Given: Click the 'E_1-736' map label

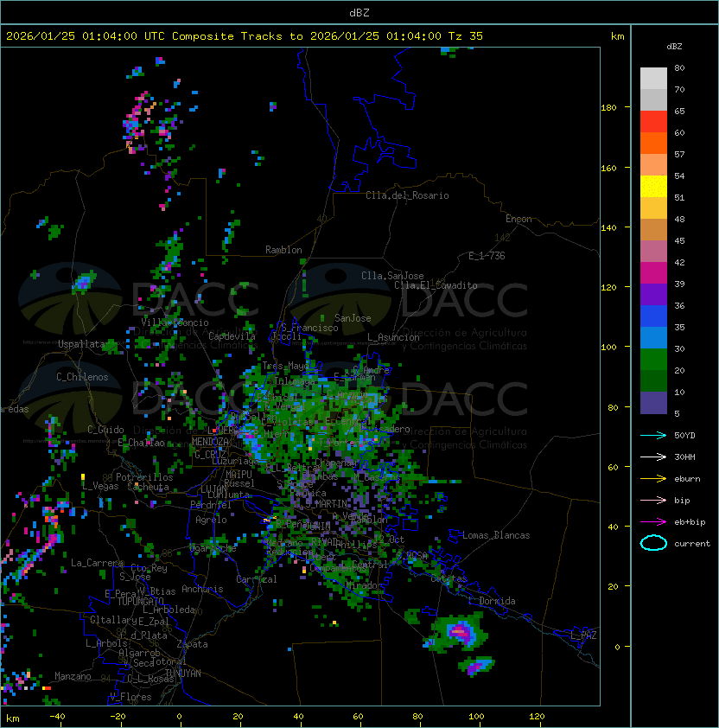Looking at the screenshot, I should coord(487,256).
